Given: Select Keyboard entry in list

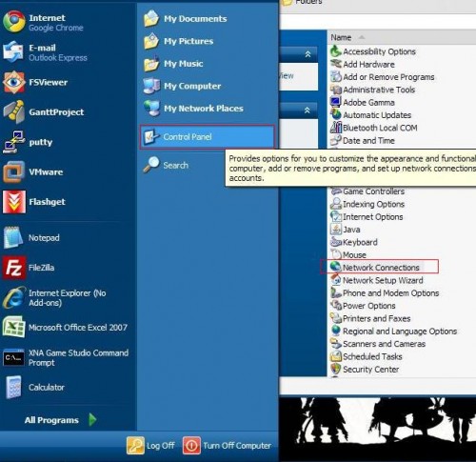Looking at the screenshot, I should (354, 242).
